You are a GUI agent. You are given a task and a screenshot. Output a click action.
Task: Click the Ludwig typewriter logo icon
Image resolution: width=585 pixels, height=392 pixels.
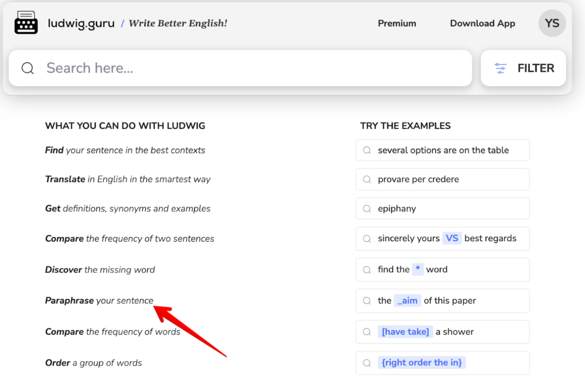(x=26, y=23)
